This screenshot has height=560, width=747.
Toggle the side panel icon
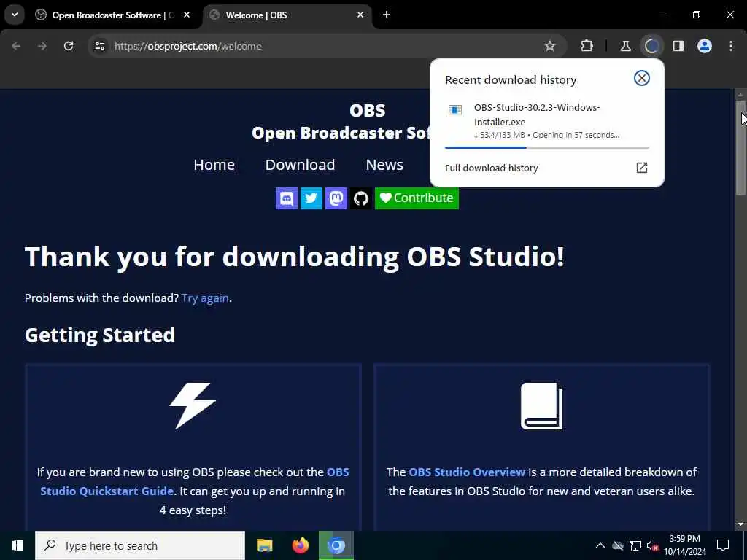tap(678, 46)
